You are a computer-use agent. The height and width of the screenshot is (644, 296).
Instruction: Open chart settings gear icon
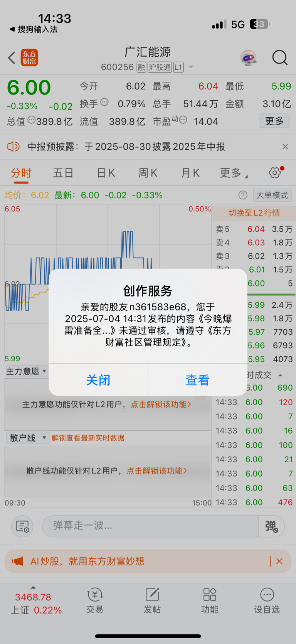[275, 172]
